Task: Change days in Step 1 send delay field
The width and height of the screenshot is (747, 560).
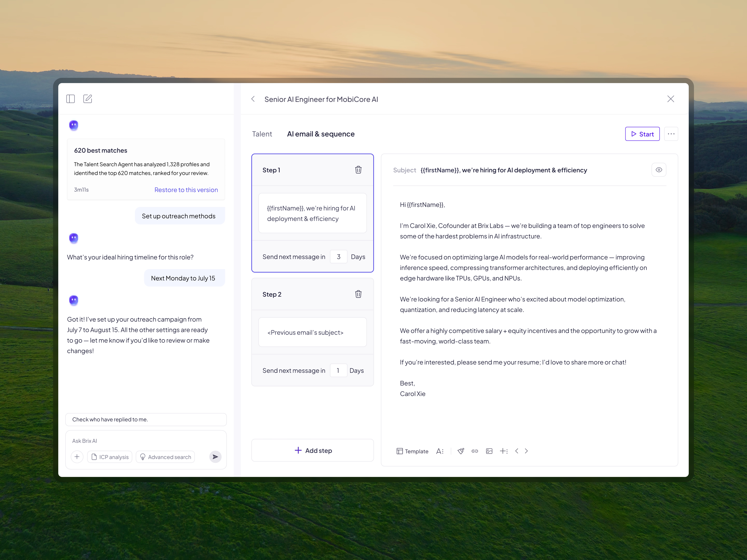Action: click(338, 257)
